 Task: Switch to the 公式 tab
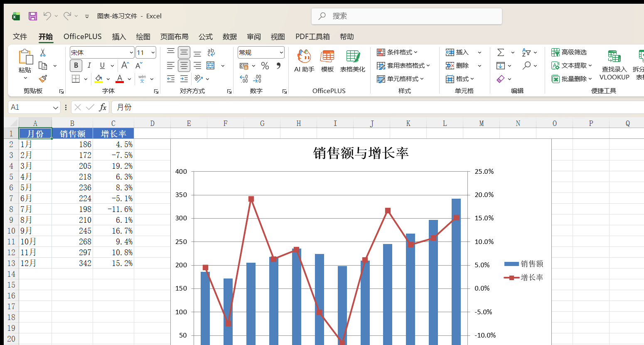(x=205, y=37)
